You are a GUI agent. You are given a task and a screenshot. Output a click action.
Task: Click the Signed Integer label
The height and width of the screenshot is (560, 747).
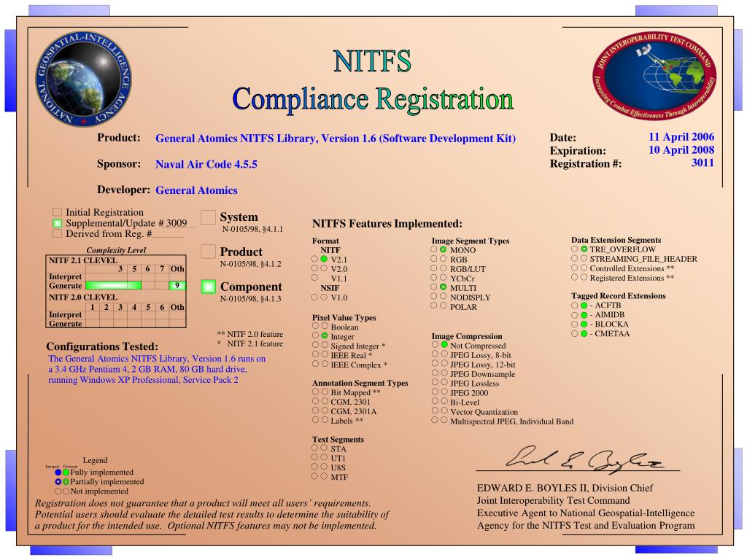coord(357,346)
